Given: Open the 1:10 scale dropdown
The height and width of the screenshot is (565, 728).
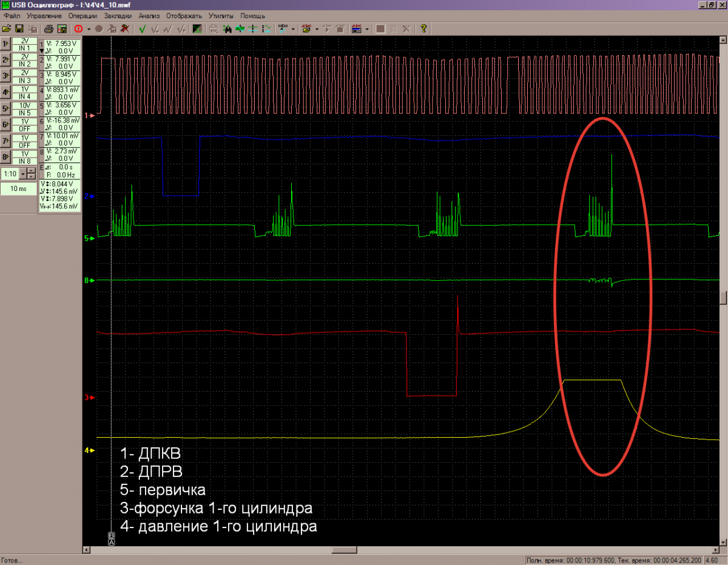Looking at the screenshot, I should [x=23, y=174].
